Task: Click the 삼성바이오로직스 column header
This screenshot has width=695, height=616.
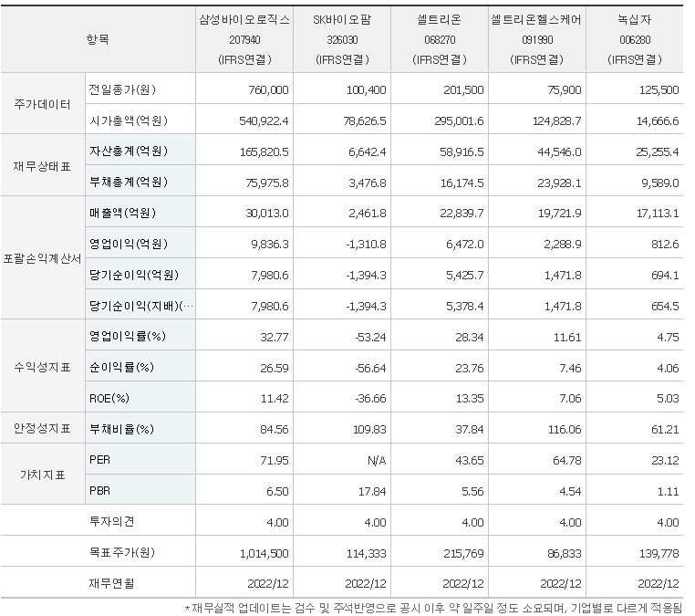Action: pos(244,39)
